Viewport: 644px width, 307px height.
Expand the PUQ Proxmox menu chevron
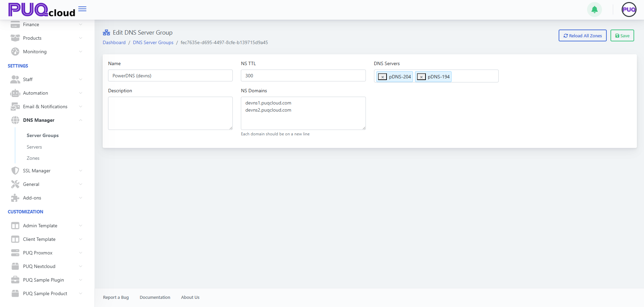tap(81, 253)
